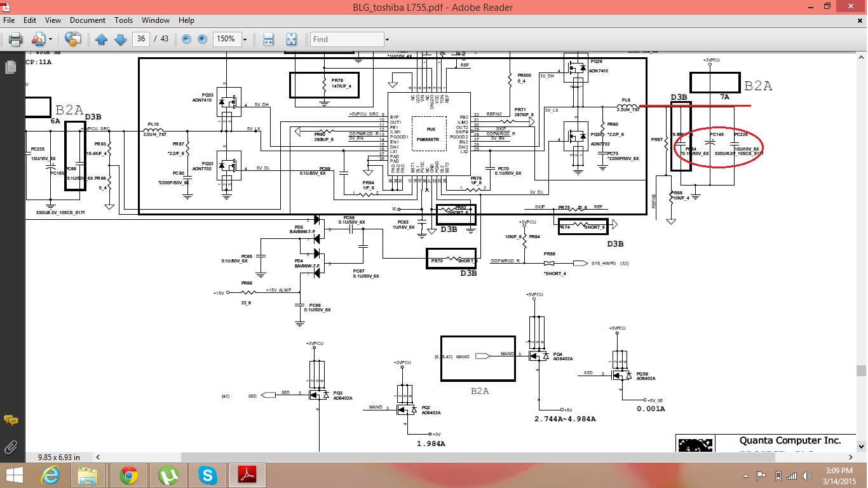Click the fit one full page icon
868x488 pixels.
coord(291,39)
